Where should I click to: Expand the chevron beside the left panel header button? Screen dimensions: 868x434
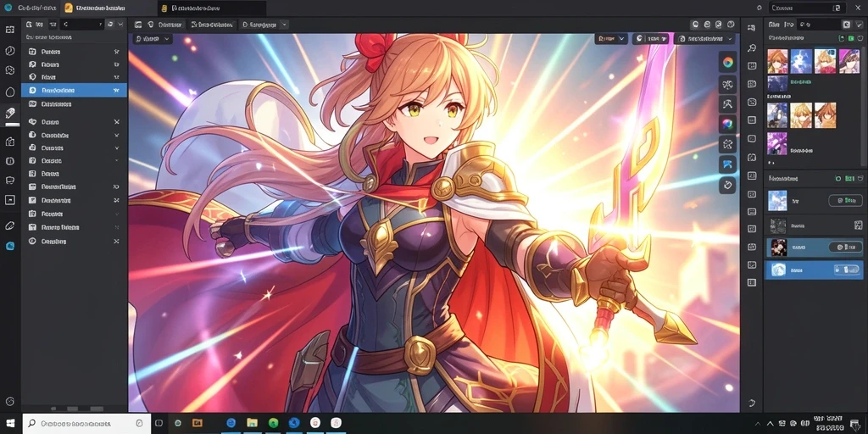120,25
